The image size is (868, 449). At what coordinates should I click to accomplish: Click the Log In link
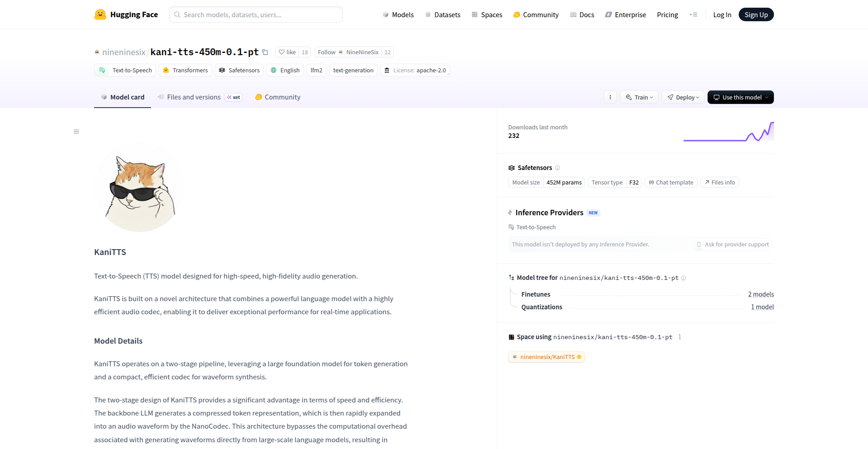point(722,15)
